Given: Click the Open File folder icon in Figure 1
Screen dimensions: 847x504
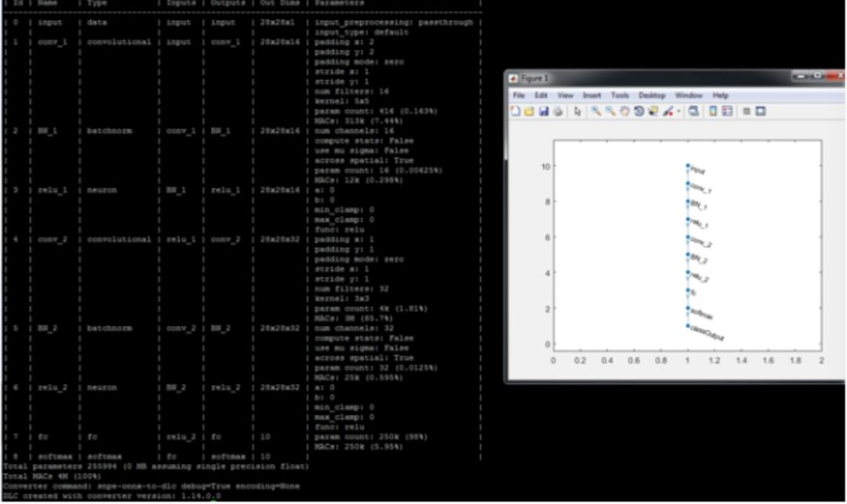Looking at the screenshot, I should pos(529,111).
